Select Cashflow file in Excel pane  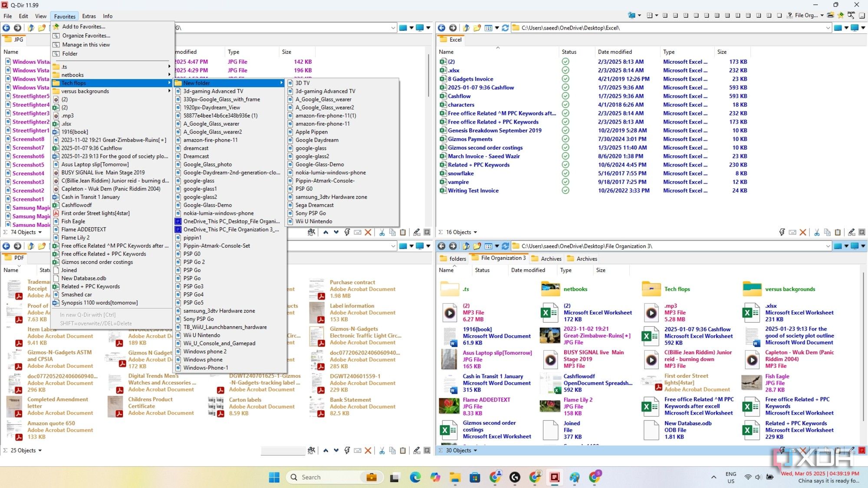[459, 96]
